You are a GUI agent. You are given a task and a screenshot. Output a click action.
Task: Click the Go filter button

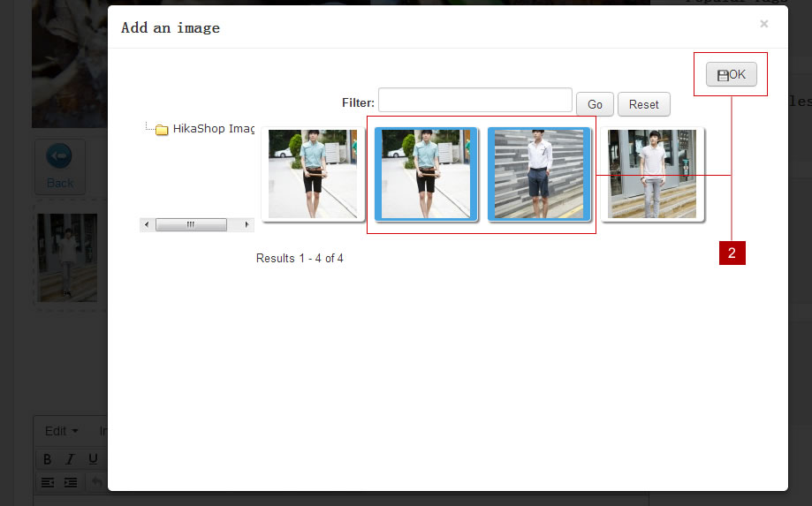point(595,104)
